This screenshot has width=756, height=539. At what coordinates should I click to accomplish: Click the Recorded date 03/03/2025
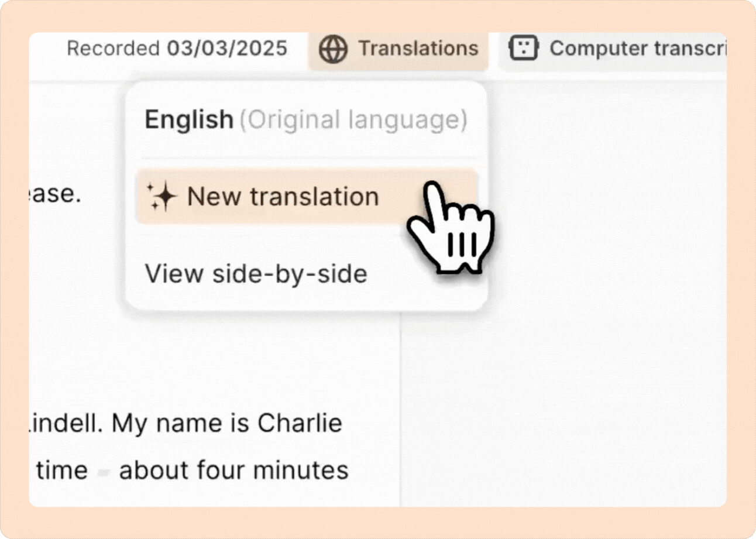click(227, 49)
